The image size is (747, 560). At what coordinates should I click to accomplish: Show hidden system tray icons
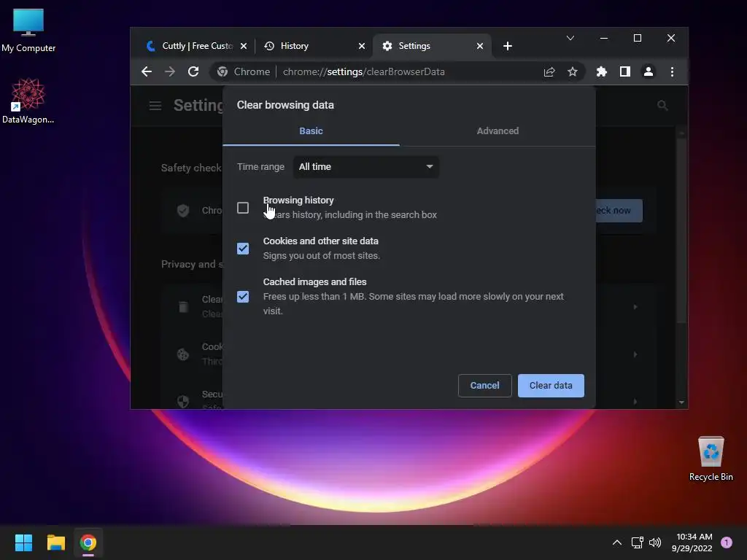[616, 542]
